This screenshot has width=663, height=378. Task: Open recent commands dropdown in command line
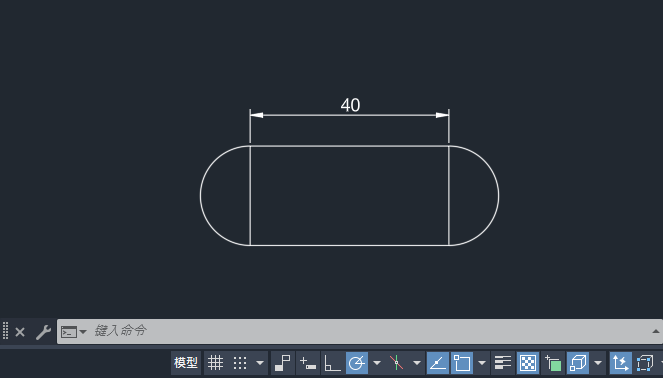pyautogui.click(x=74, y=332)
